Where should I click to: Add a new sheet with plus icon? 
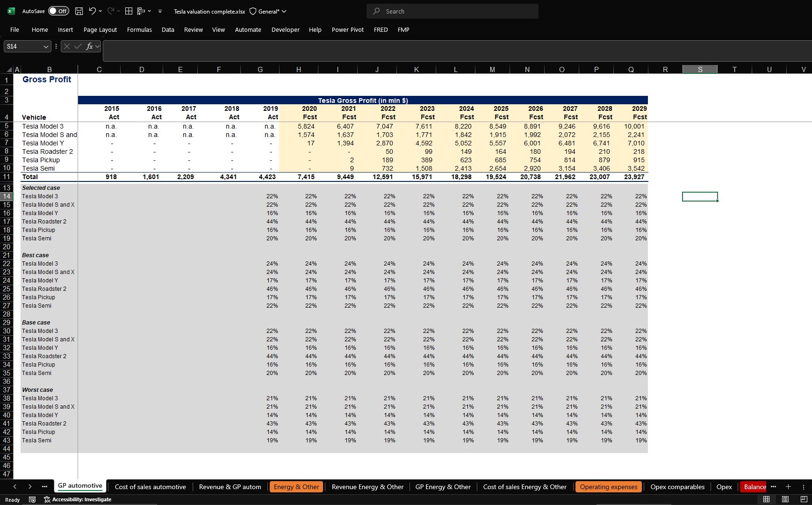pyautogui.click(x=788, y=487)
